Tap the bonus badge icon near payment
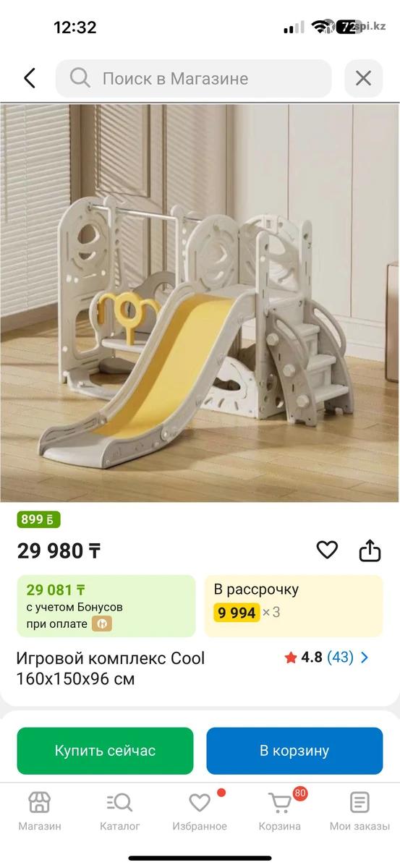This screenshot has height=868, width=400. click(101, 623)
